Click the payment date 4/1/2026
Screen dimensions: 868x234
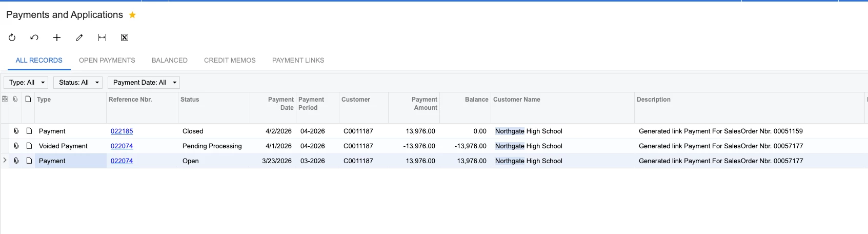273,146
